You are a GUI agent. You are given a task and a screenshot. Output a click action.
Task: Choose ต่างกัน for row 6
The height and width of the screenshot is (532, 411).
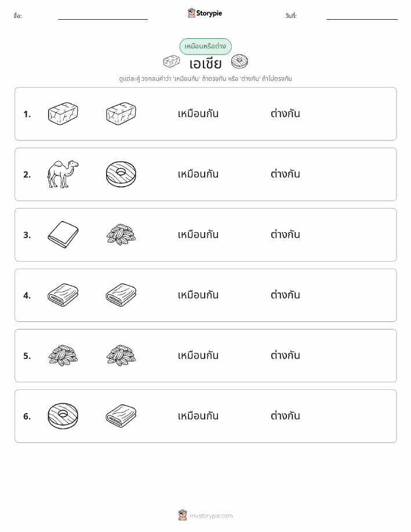point(285,415)
